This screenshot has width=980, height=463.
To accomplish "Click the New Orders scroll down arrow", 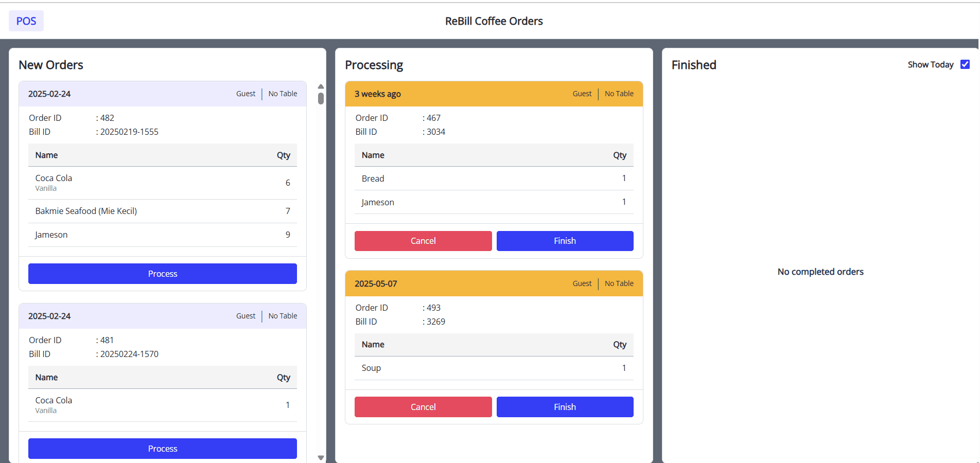I will [321, 457].
